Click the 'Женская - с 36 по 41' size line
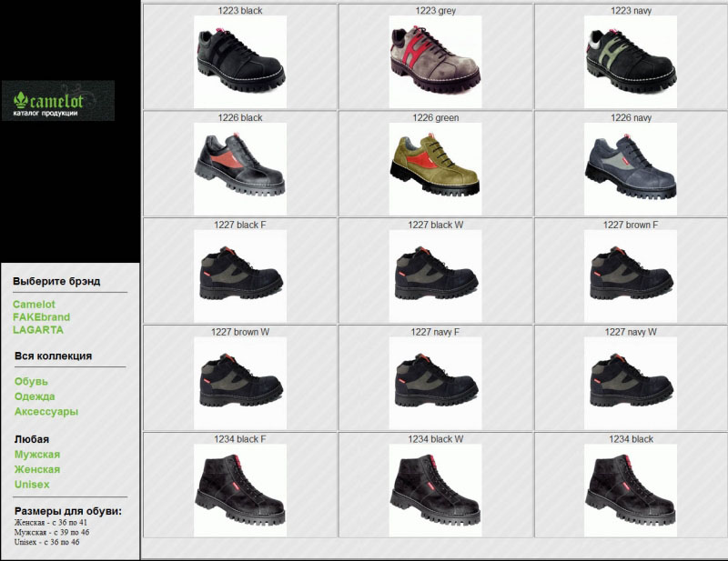The width and height of the screenshot is (728, 561). click(x=51, y=523)
